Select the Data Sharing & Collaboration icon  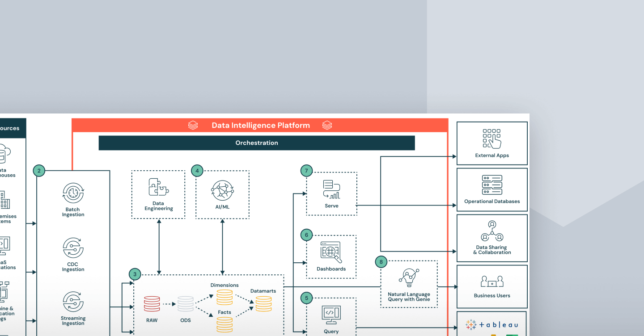tap(492, 231)
